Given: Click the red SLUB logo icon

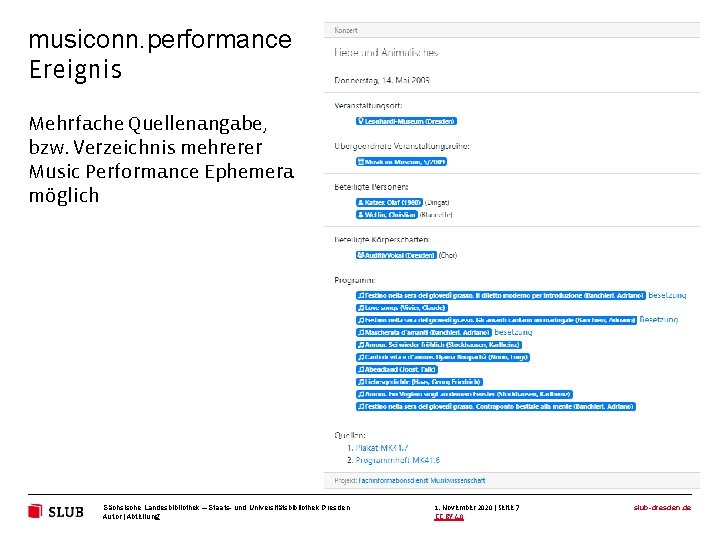Looking at the screenshot, I should [35, 511].
